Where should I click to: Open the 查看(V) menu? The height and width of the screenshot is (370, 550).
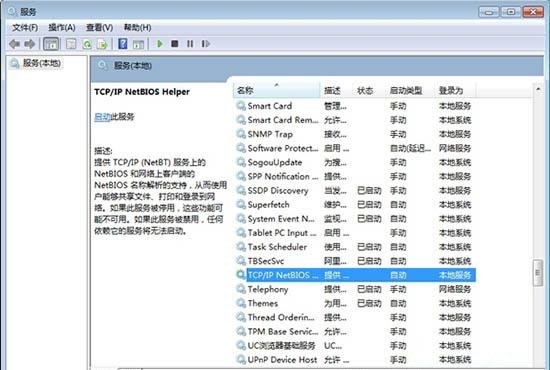[x=100, y=28]
